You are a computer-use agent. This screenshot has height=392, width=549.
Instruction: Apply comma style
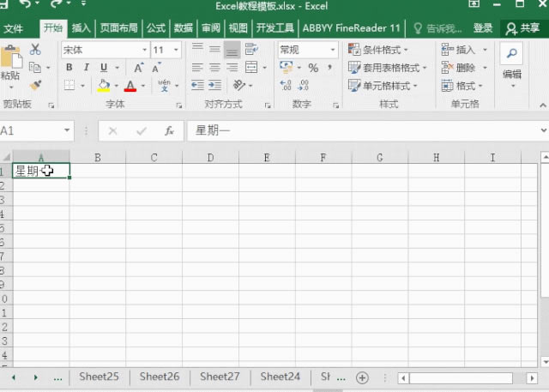coord(329,67)
